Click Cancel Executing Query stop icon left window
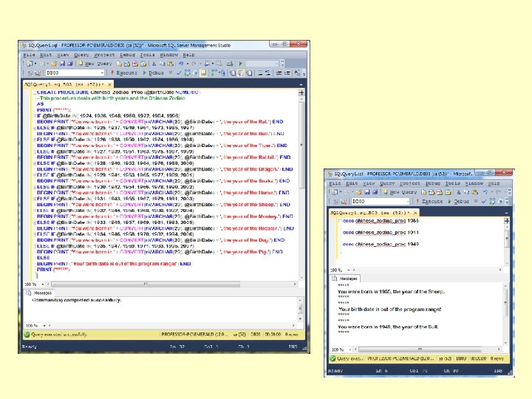Viewport: 532px width, 399px height. click(x=171, y=72)
